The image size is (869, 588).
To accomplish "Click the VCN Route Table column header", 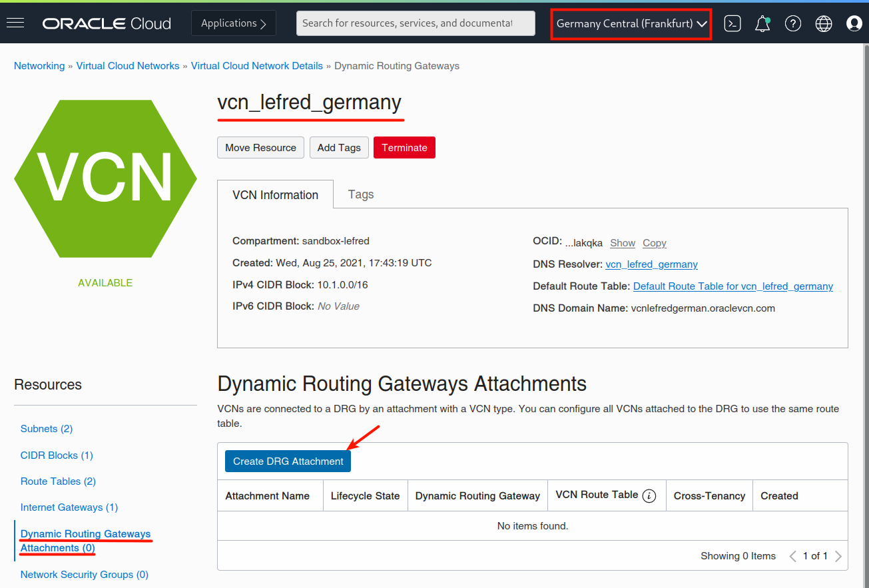I will pos(597,495).
